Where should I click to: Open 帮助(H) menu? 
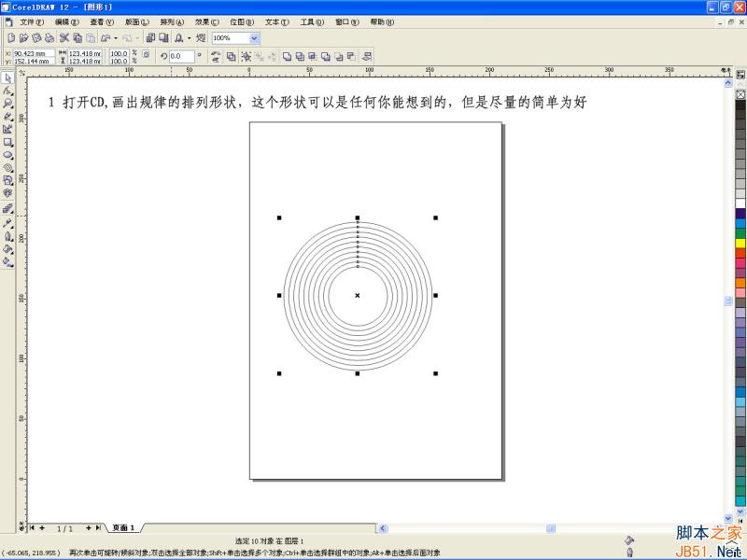[x=382, y=21]
